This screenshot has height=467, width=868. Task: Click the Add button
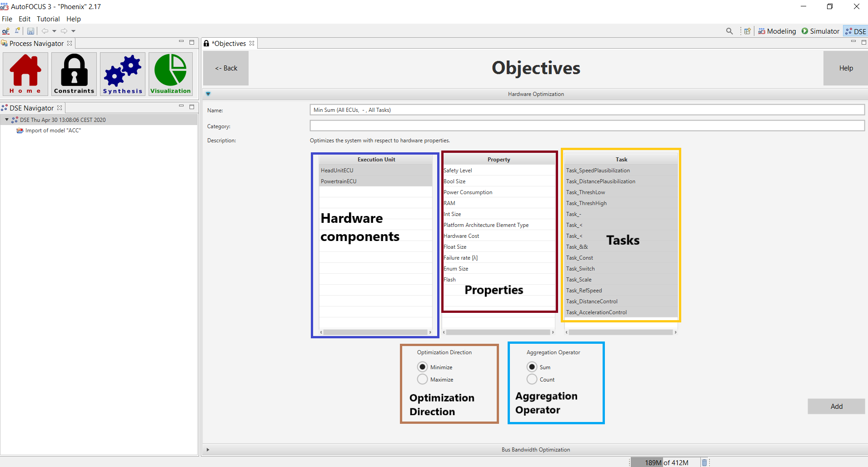[836, 407]
